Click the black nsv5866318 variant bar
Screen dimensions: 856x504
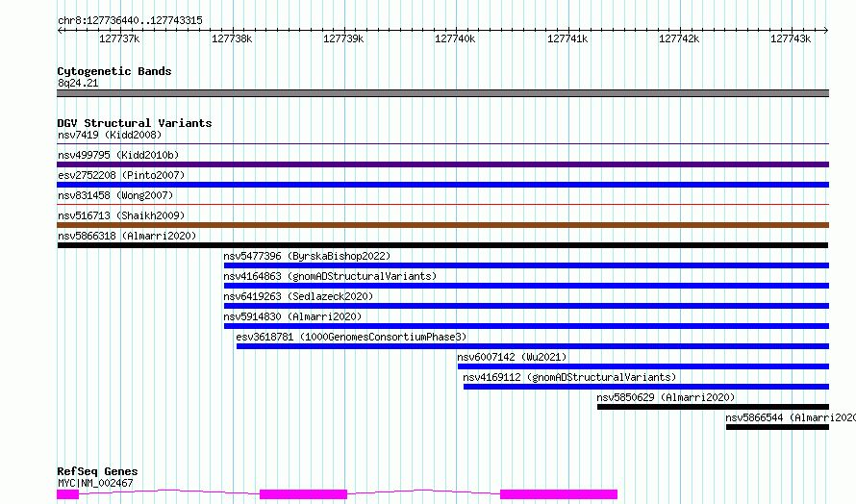tap(442, 245)
